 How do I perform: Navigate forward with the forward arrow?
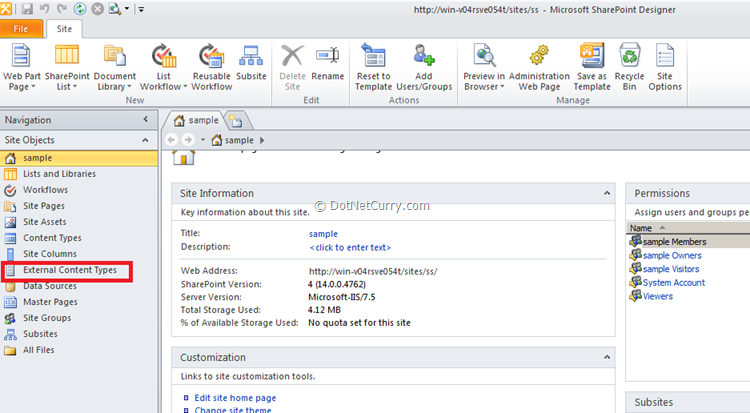tap(188, 140)
